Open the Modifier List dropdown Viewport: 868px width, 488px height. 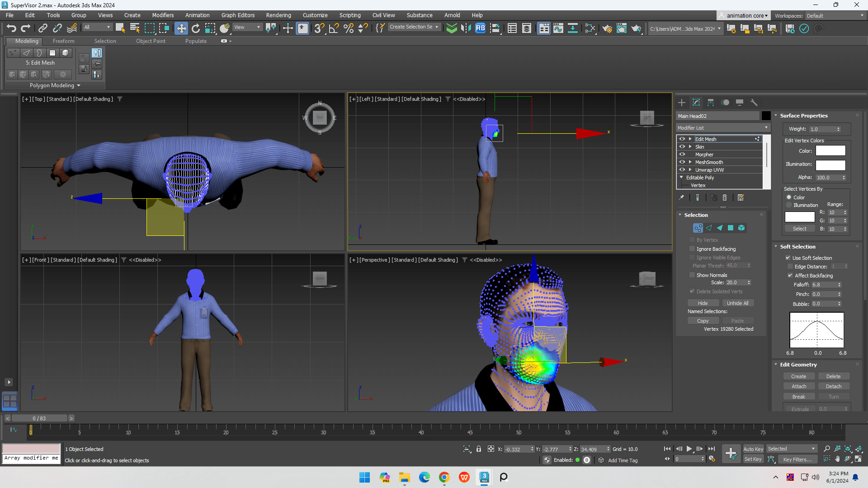pyautogui.click(x=722, y=128)
